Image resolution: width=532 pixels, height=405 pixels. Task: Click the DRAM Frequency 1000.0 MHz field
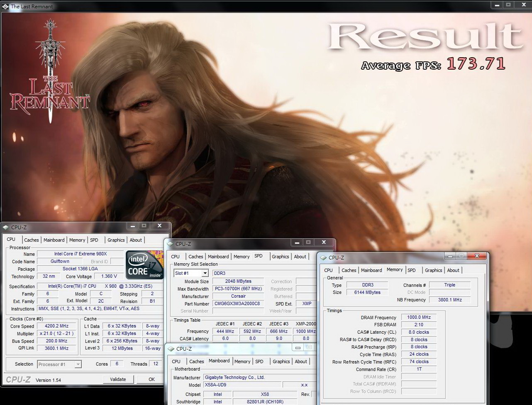pos(419,318)
